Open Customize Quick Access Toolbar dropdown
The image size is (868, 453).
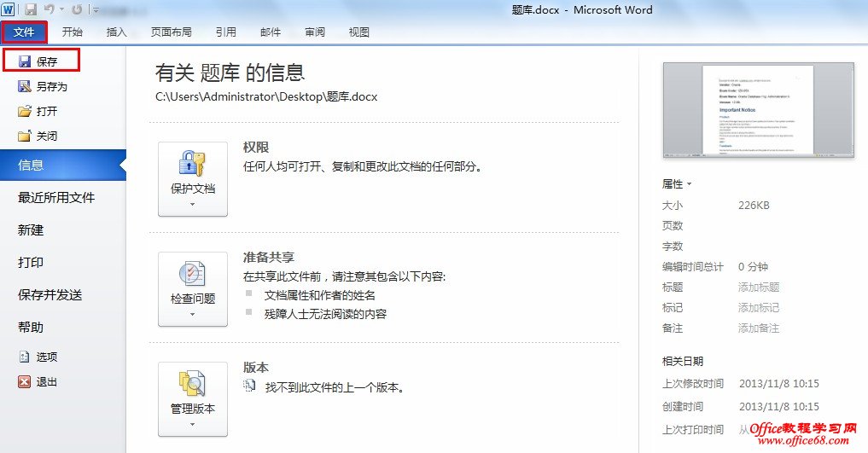[96, 10]
